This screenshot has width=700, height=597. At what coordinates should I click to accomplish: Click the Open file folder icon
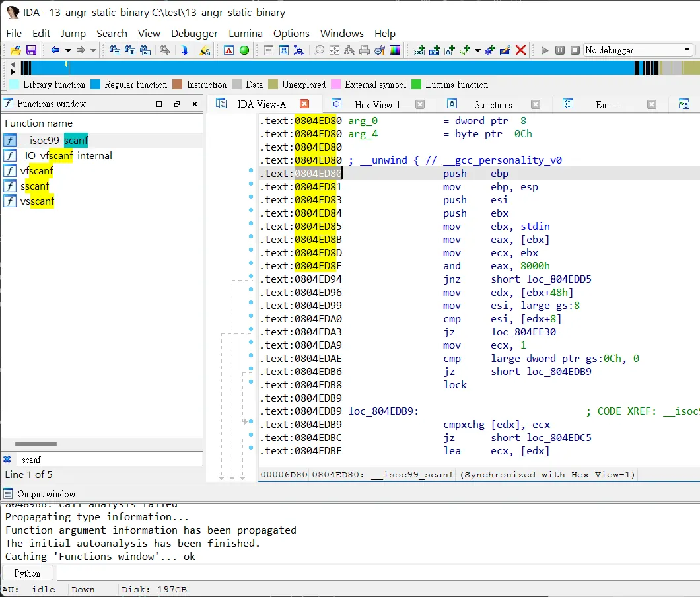(x=16, y=50)
